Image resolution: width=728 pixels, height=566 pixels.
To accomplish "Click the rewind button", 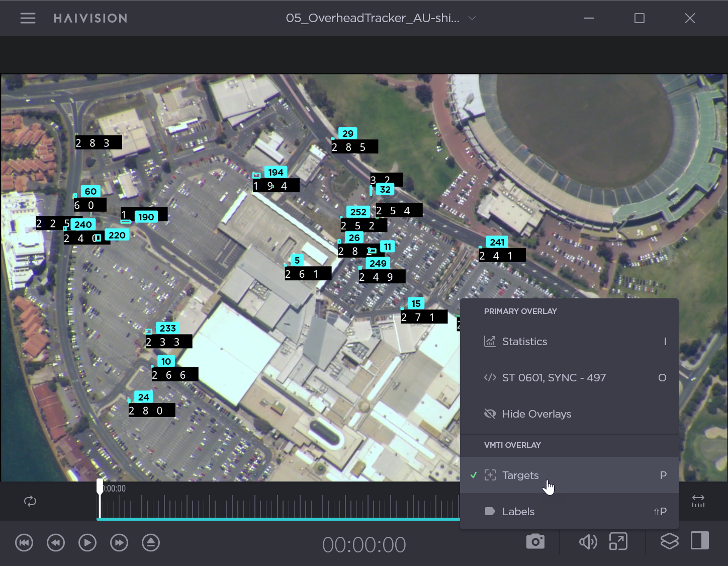I will click(56, 543).
